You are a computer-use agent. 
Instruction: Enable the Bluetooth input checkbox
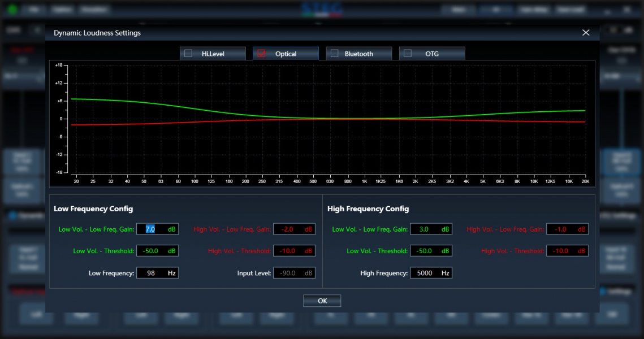[334, 53]
